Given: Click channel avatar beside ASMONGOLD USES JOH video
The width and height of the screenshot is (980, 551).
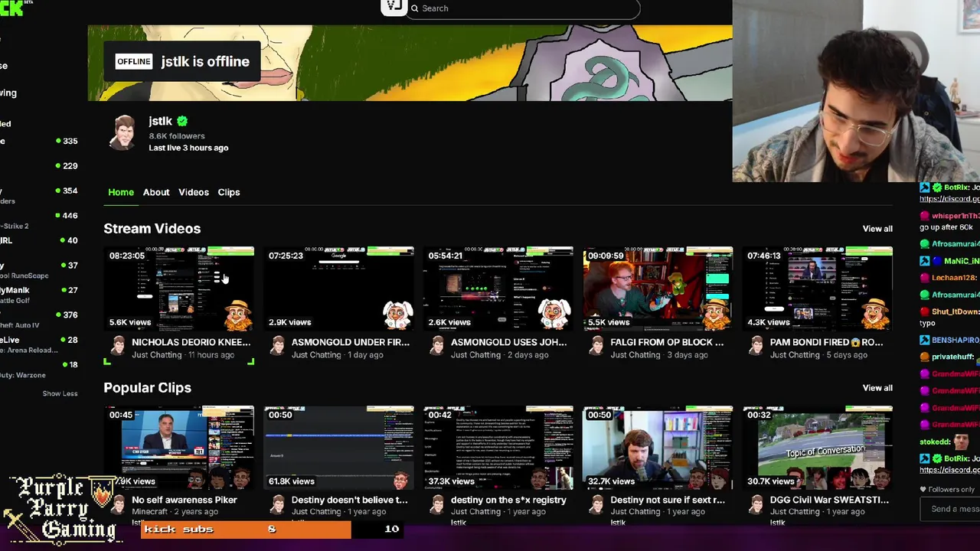Looking at the screenshot, I should pos(436,347).
